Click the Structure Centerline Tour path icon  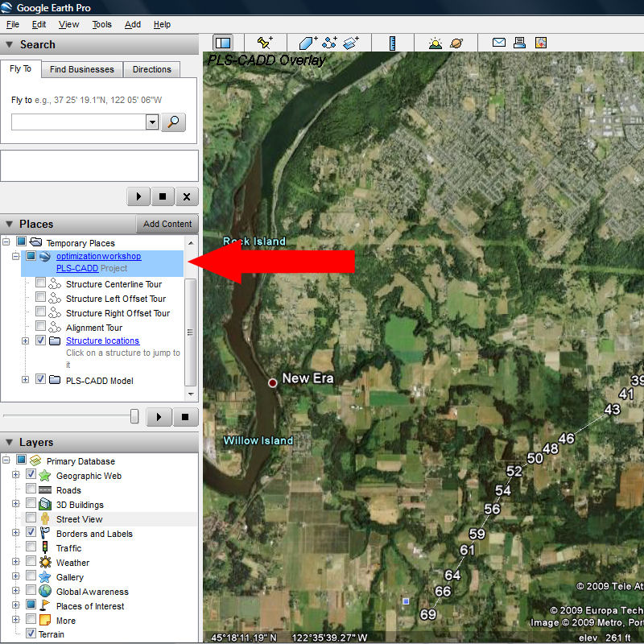tap(55, 283)
